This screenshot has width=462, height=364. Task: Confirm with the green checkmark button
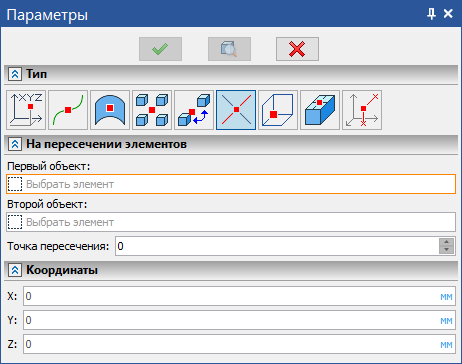160,49
